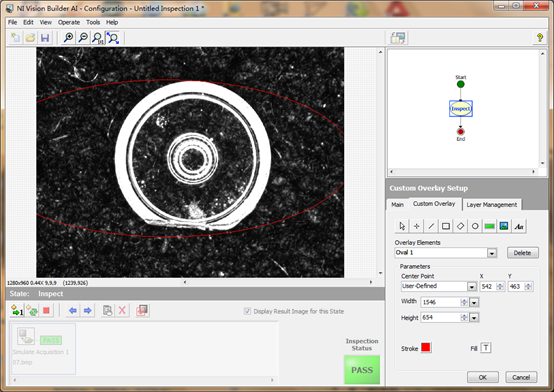
Task: Select the text overlay tool
Action: pyautogui.click(x=519, y=226)
